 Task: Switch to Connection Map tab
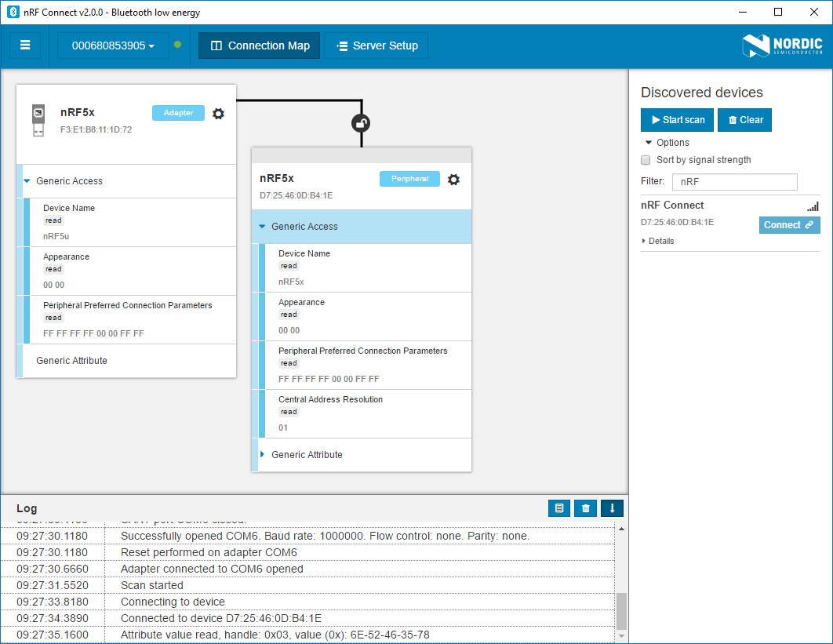coord(260,45)
